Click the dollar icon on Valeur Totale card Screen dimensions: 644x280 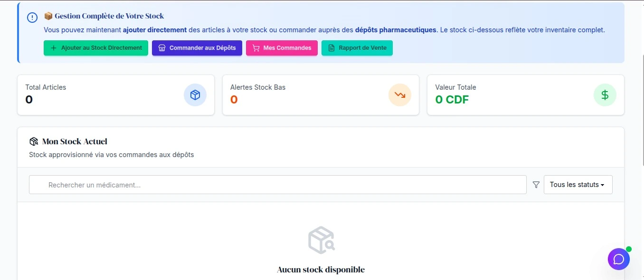tap(605, 95)
